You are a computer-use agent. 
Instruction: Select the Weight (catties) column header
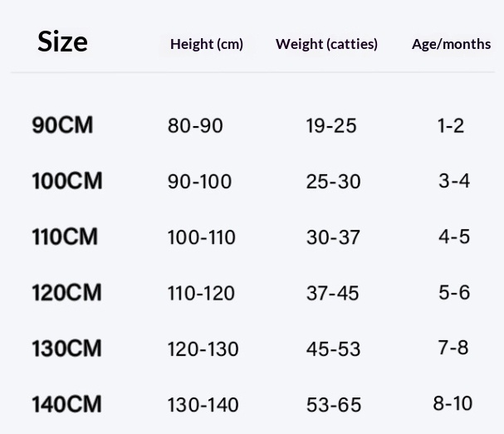pyautogui.click(x=326, y=44)
